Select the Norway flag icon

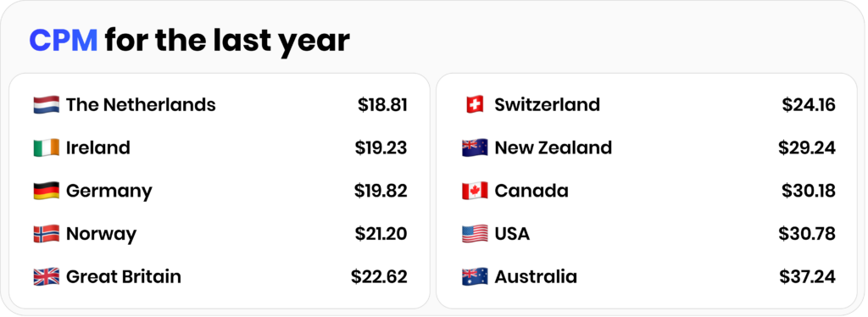click(46, 233)
